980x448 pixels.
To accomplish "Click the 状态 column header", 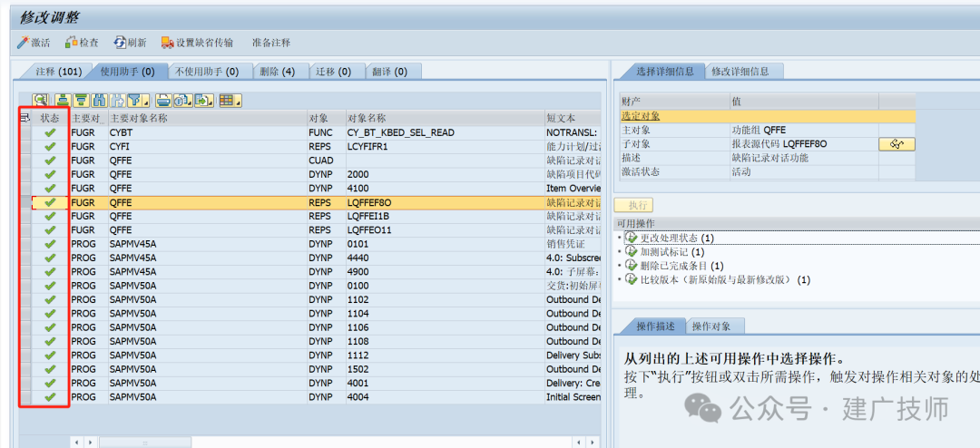I will coord(50,118).
